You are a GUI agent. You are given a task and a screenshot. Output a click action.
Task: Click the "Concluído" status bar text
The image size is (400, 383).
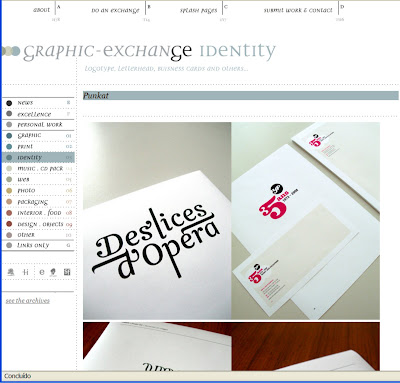coord(17,376)
